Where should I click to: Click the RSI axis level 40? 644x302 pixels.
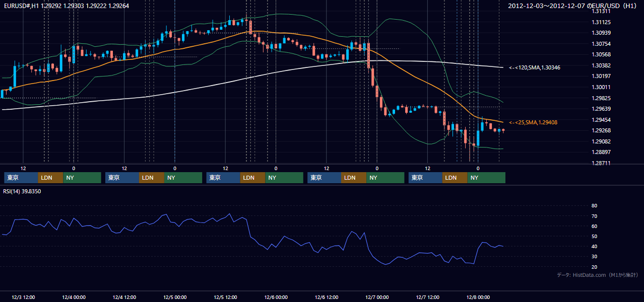click(594, 247)
